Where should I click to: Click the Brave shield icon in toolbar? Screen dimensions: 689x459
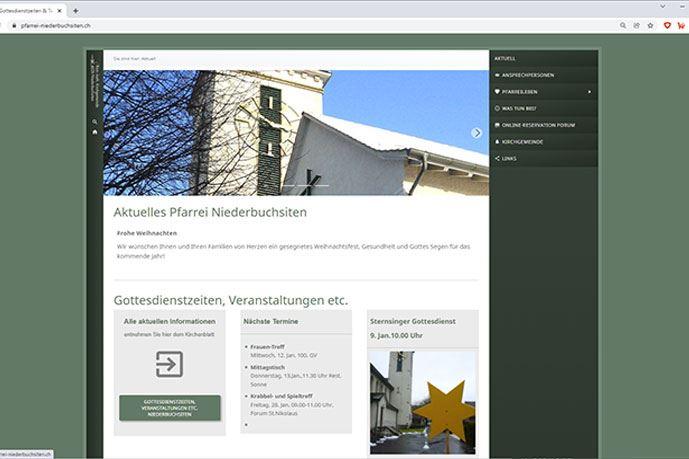click(x=667, y=25)
